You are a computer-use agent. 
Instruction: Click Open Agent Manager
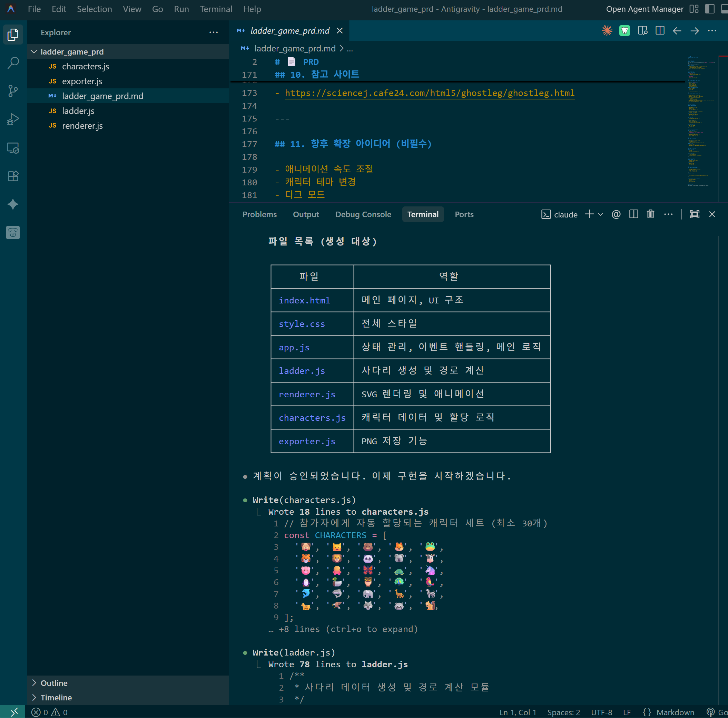(645, 9)
